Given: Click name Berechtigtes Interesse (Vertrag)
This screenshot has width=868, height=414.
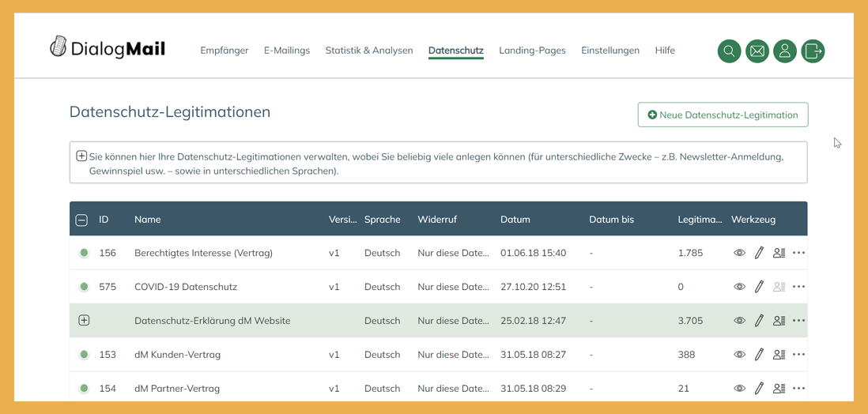Looking at the screenshot, I should tap(203, 253).
